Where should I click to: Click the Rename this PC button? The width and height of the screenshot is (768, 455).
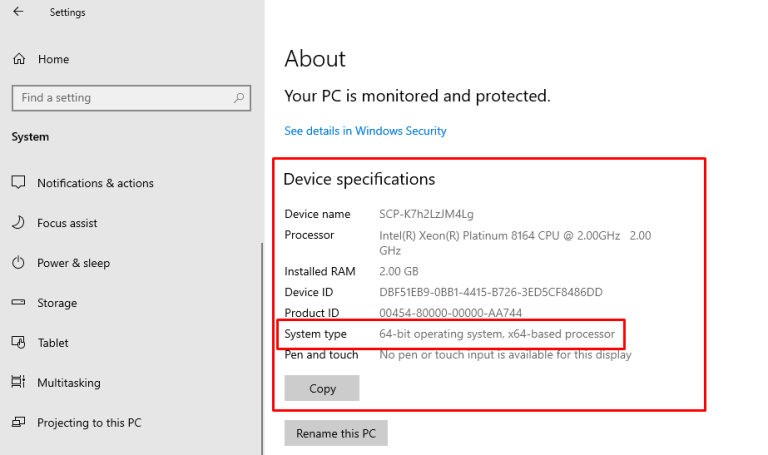click(336, 433)
